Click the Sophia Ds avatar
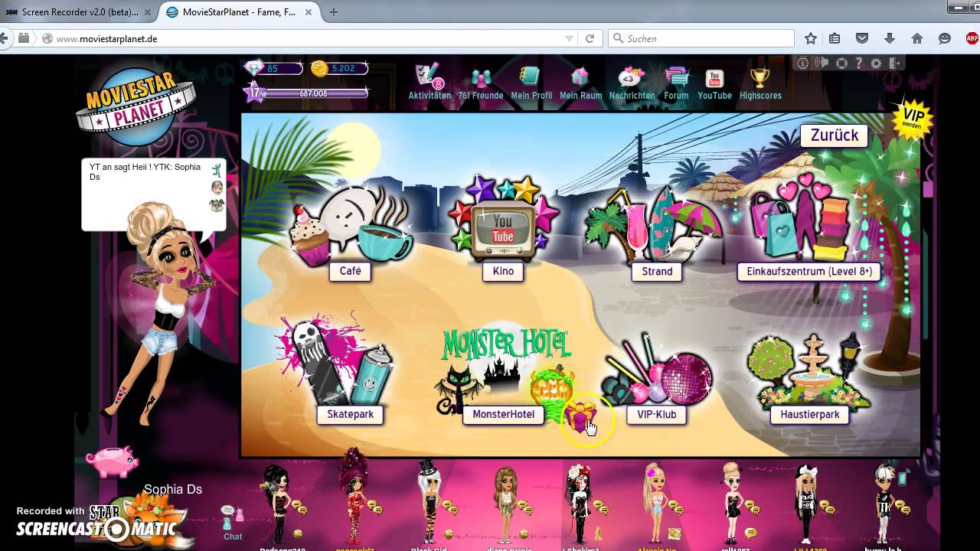Viewport: 980px width, 551px height. pyautogui.click(x=161, y=314)
